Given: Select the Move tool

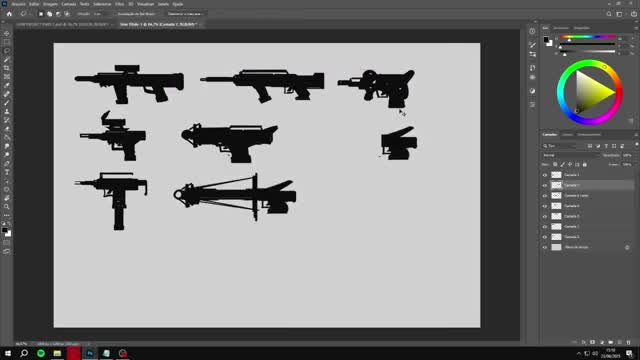Looking at the screenshot, I should point(7,33).
